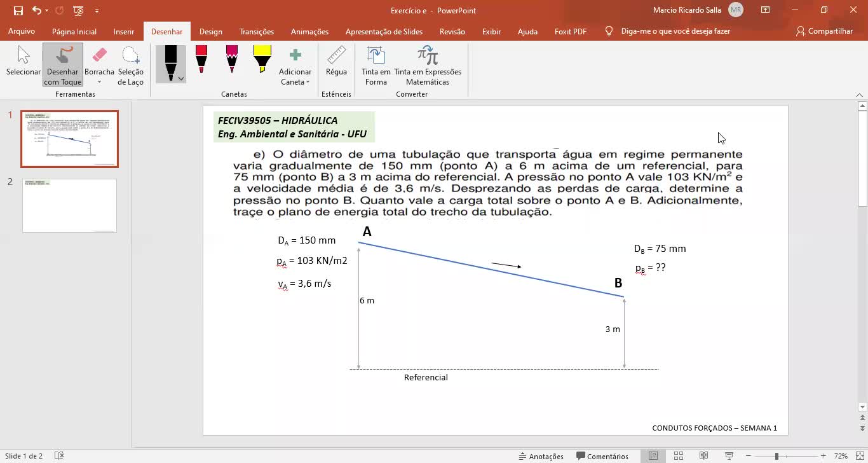
Task: Toggle Desenhar com Toque tool
Action: (x=63, y=64)
